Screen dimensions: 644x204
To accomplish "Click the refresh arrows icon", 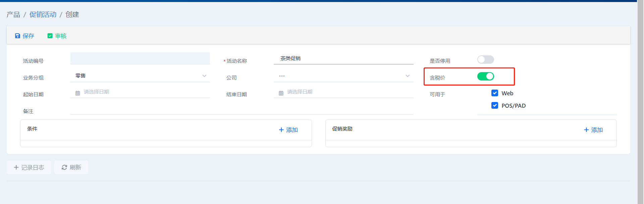I will [x=64, y=167].
